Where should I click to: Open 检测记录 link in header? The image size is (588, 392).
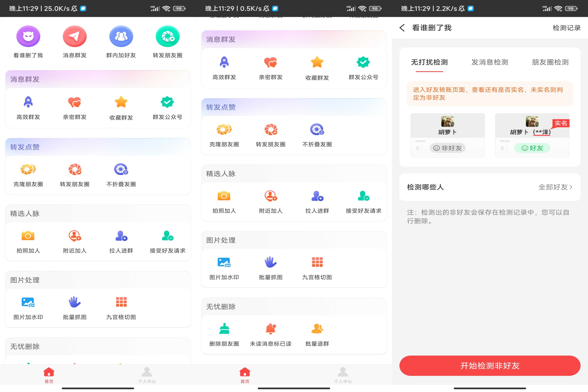tap(566, 28)
